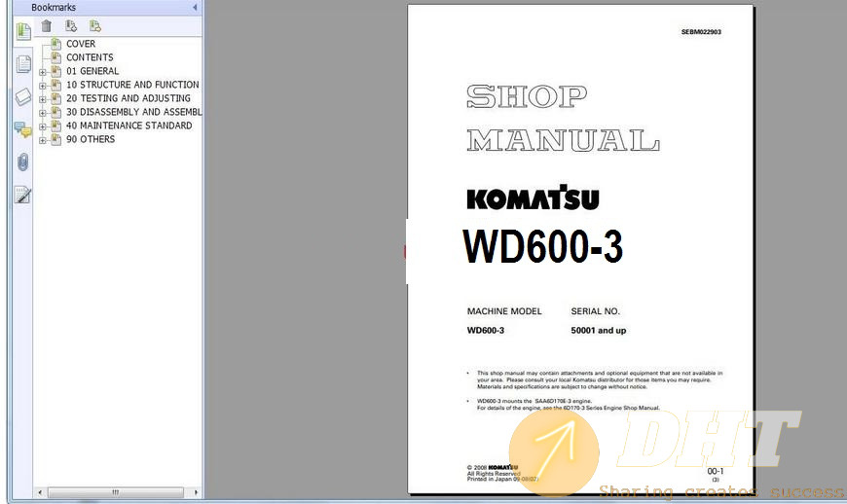Click the Bookmarks panel title
This screenshot has height=504, width=847.
[53, 8]
